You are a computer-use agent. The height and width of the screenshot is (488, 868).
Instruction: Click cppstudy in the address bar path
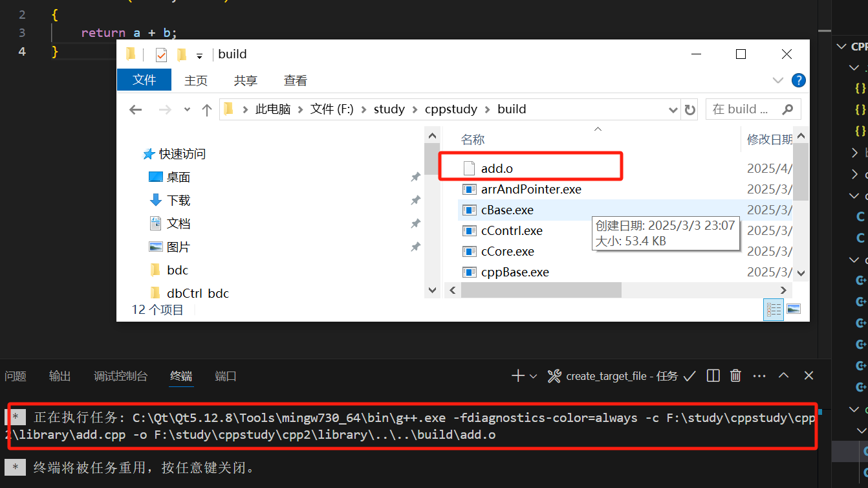[451, 109]
